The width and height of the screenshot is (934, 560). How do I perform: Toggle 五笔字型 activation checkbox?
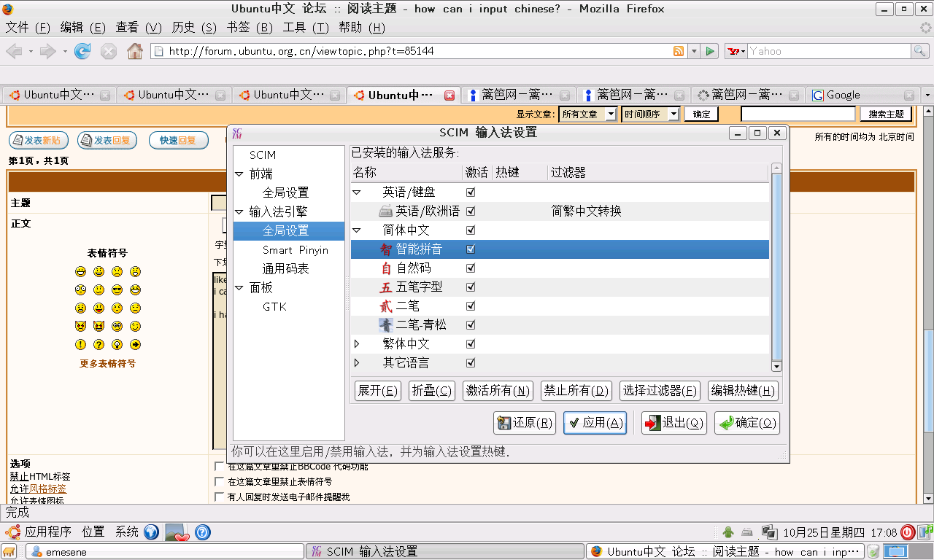click(x=471, y=287)
